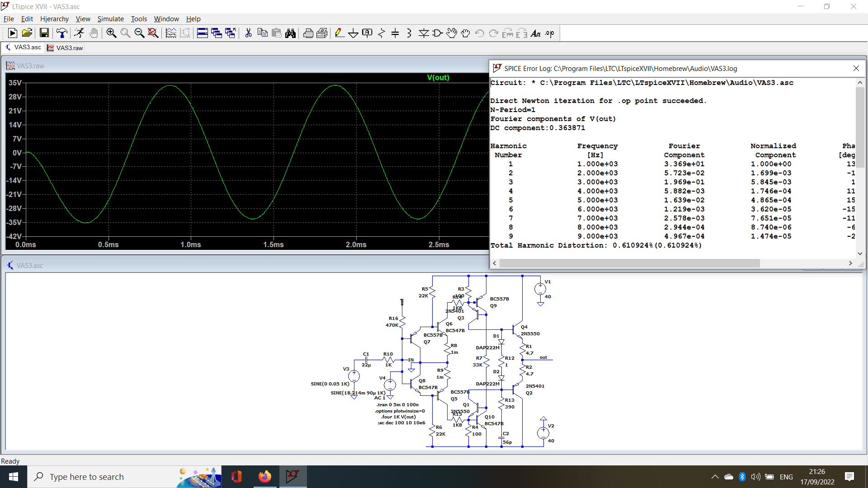Open the Help menu
Screen dimensions: 868x488
pyautogui.click(x=193, y=19)
